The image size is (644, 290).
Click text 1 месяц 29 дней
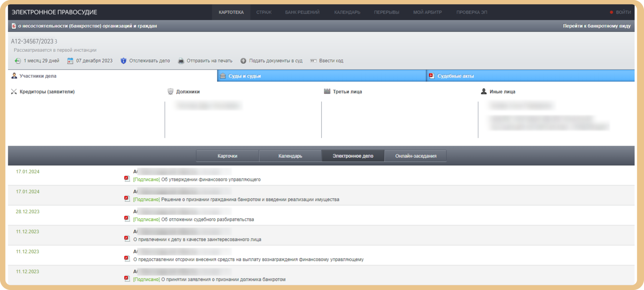[41, 61]
